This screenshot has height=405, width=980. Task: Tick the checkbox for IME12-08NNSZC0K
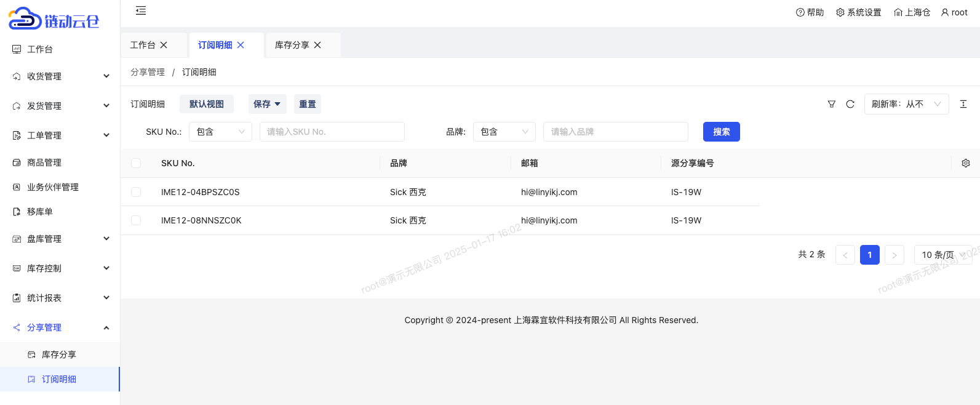(x=136, y=220)
